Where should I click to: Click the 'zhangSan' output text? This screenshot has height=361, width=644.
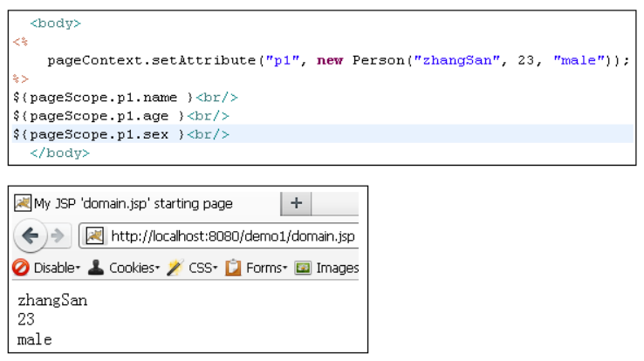coord(52,300)
